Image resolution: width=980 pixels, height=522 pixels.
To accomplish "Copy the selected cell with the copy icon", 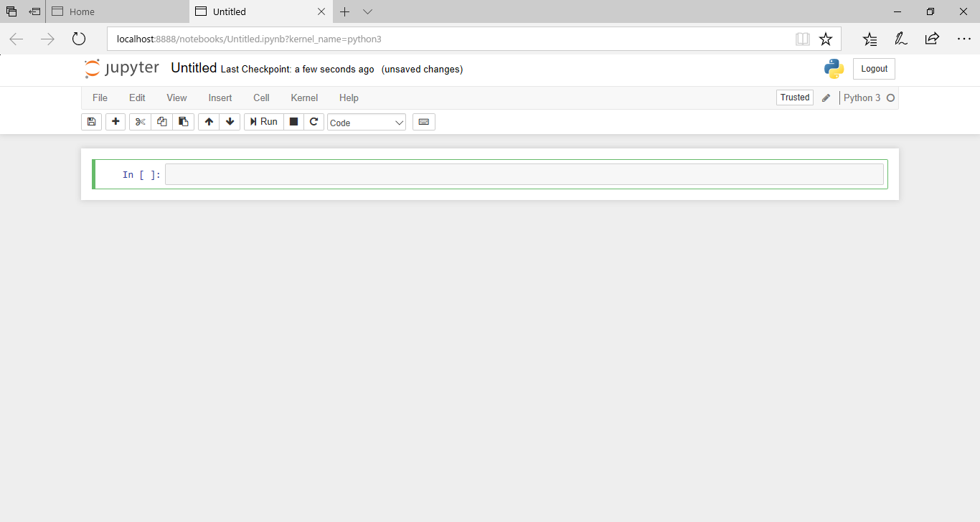I will coord(161,121).
